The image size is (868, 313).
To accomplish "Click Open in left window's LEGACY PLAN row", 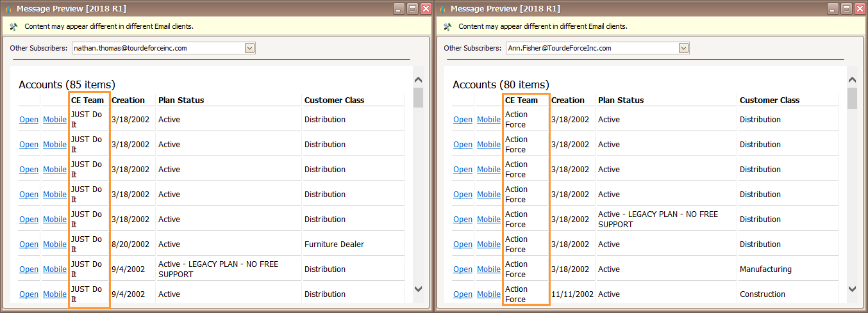I will tap(29, 269).
